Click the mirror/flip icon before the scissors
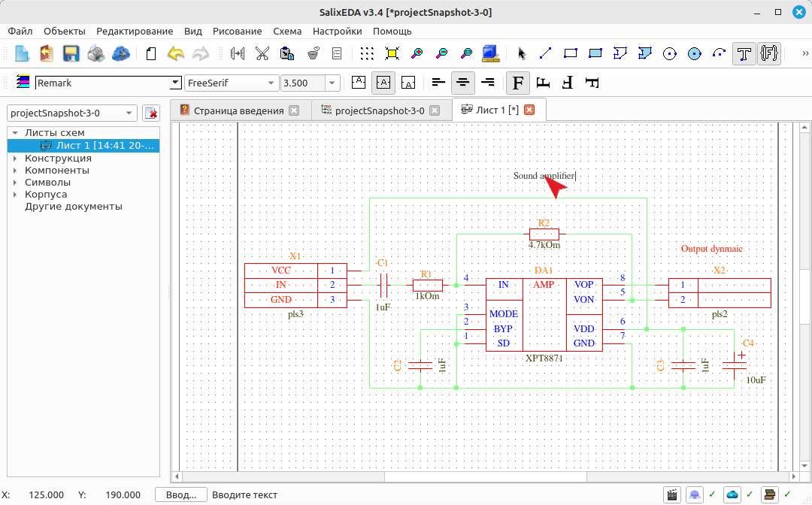 point(237,53)
